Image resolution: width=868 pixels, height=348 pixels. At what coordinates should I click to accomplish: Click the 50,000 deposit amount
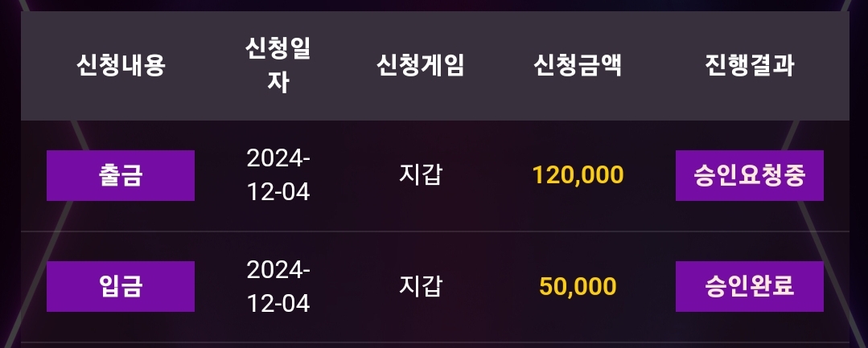[x=578, y=286]
